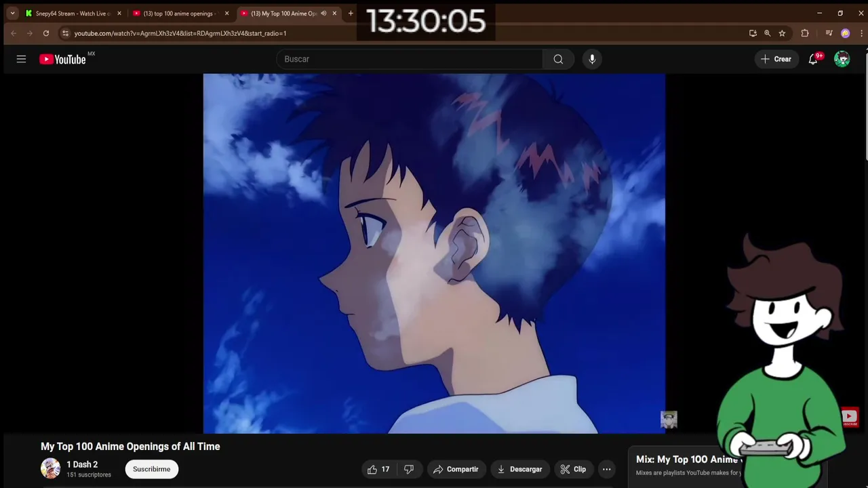Close the Snepy64 Stream tab

click(119, 14)
